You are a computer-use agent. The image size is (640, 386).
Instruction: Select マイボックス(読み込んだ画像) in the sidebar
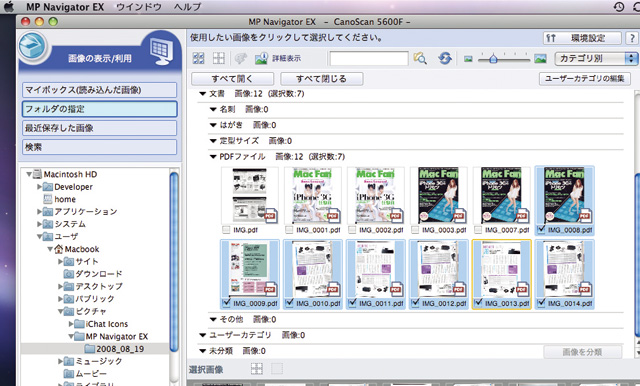coord(99,90)
